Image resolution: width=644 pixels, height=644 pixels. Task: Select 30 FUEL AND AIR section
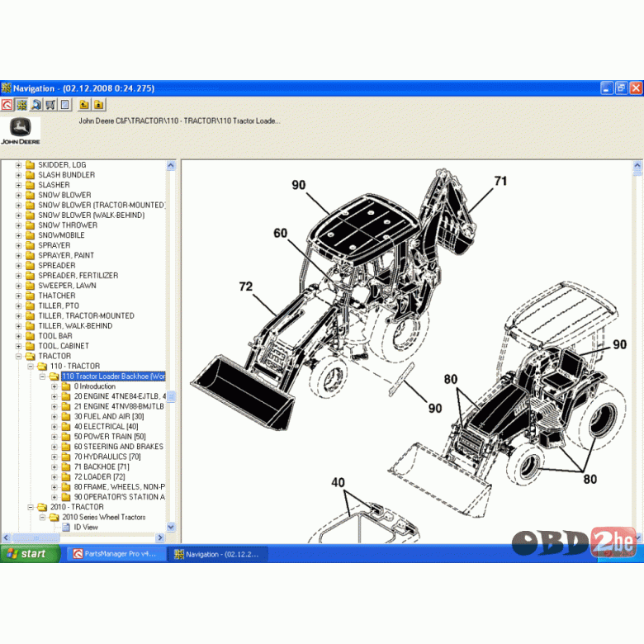tap(109, 416)
